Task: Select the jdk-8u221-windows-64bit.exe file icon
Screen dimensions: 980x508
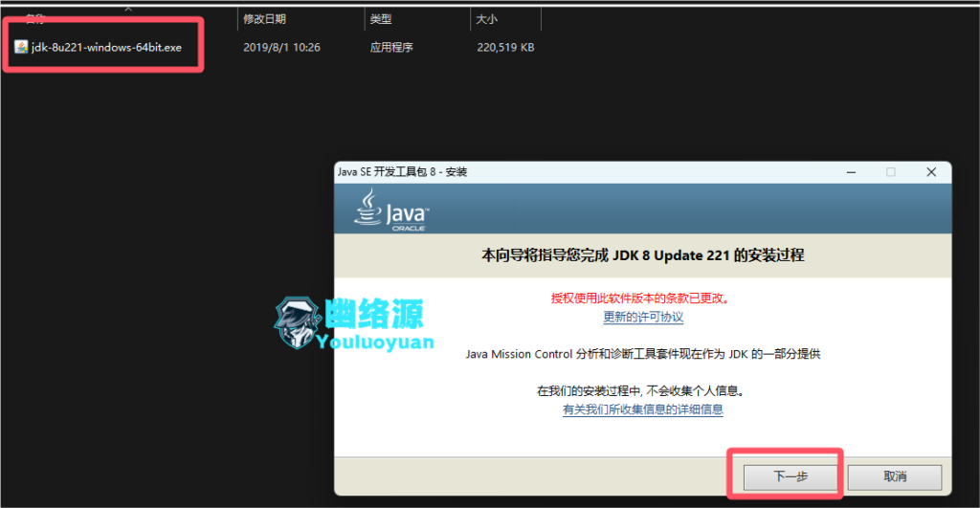Action: pos(21,47)
